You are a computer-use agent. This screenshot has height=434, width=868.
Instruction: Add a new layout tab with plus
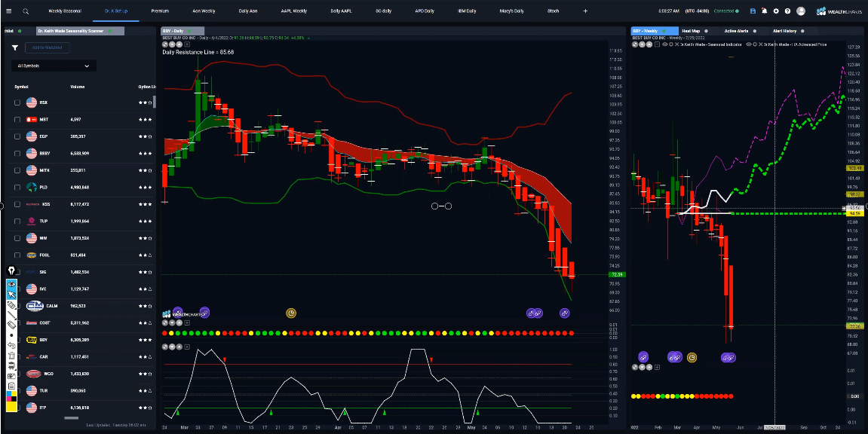pos(586,11)
